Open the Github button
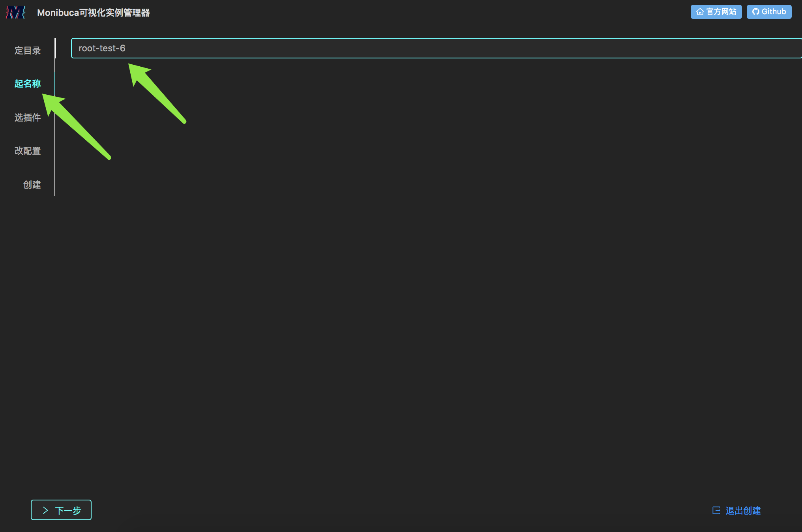Screen dimensions: 802x532 (769, 12)
